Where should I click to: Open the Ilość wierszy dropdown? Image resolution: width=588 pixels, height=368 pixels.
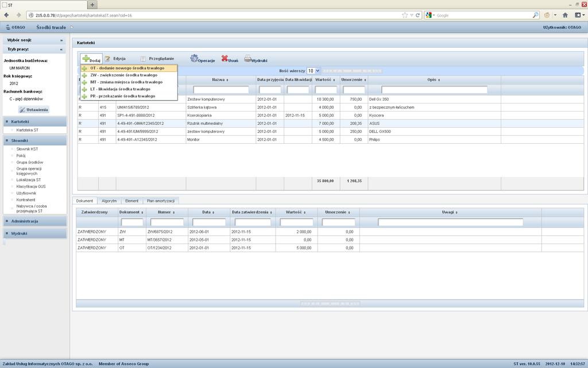point(314,71)
